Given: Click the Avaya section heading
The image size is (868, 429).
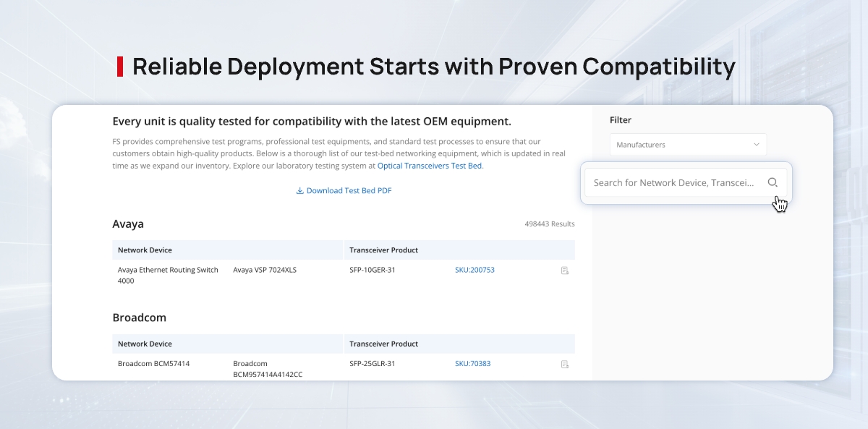Looking at the screenshot, I should 128,224.
